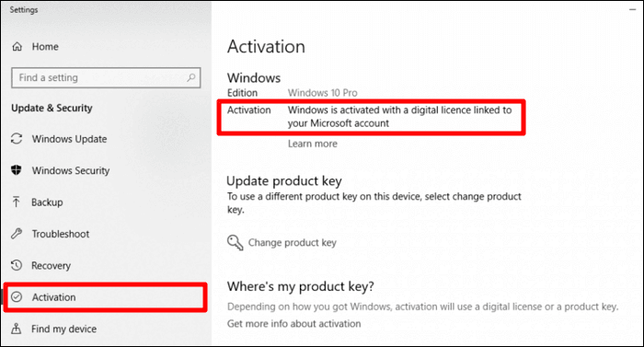This screenshot has height=347, width=644.
Task: Go to Windows Security settings
Action: click(x=71, y=170)
